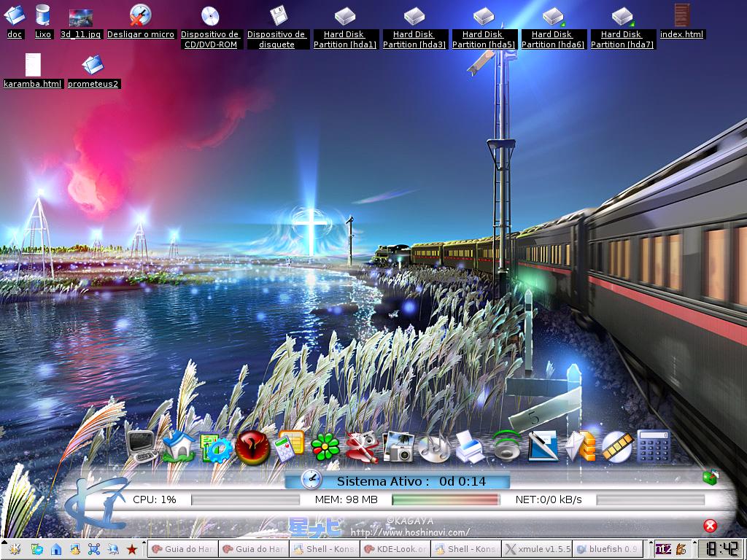Open Hard Disk Partition [hda7]
This screenshot has height=560, width=747.
(x=623, y=16)
